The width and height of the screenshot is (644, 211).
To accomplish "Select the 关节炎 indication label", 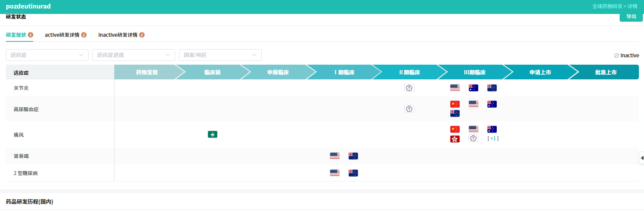I will pyautogui.click(x=21, y=88).
